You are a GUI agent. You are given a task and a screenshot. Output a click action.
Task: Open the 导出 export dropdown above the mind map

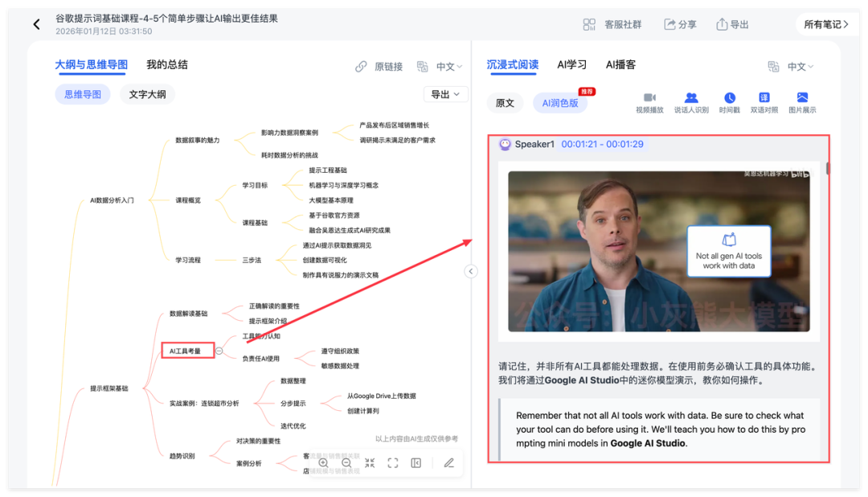(x=444, y=93)
